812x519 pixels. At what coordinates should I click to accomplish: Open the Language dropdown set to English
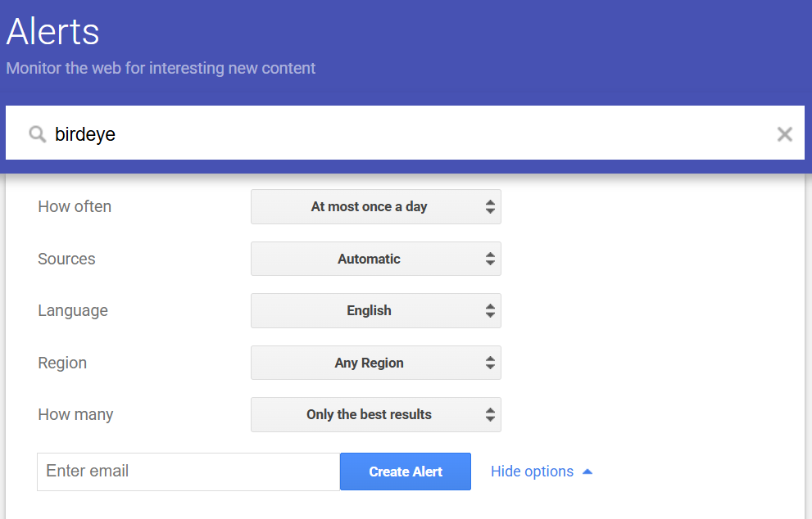point(376,310)
